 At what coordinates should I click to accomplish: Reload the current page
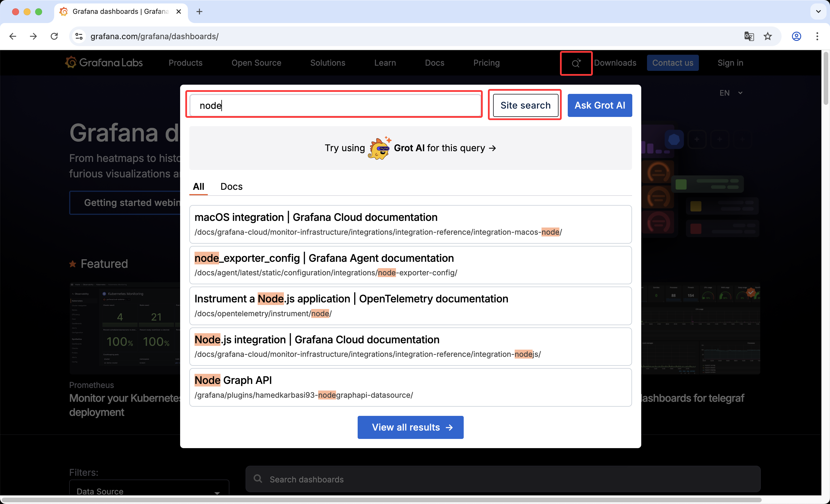click(x=54, y=36)
